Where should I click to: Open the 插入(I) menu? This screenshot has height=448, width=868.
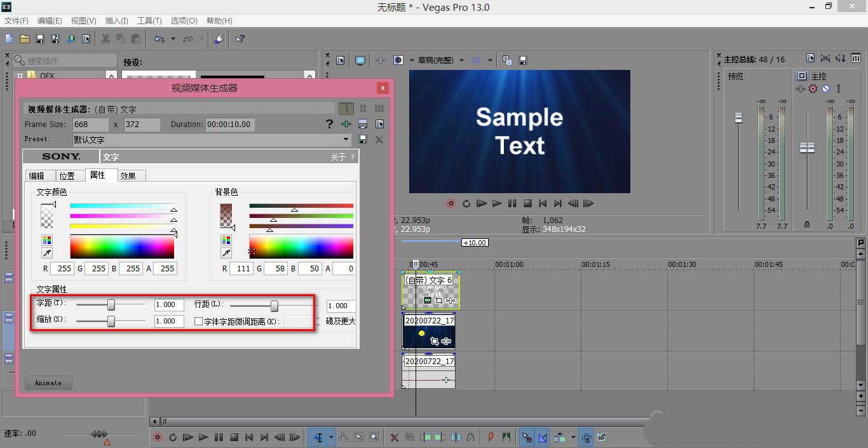pyautogui.click(x=116, y=21)
